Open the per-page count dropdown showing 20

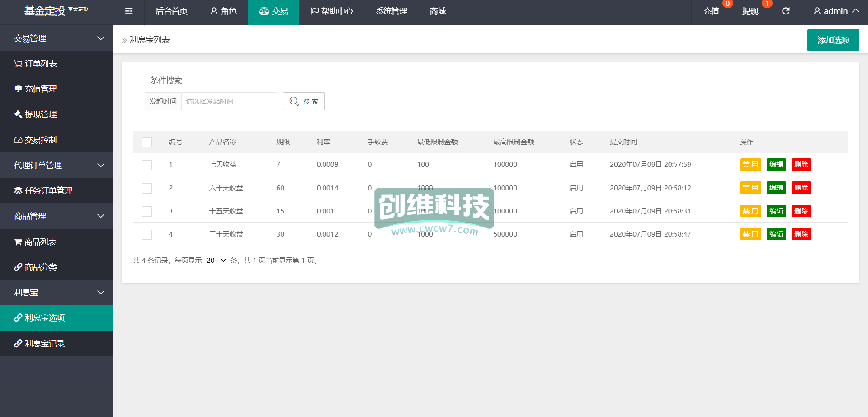pyautogui.click(x=216, y=261)
